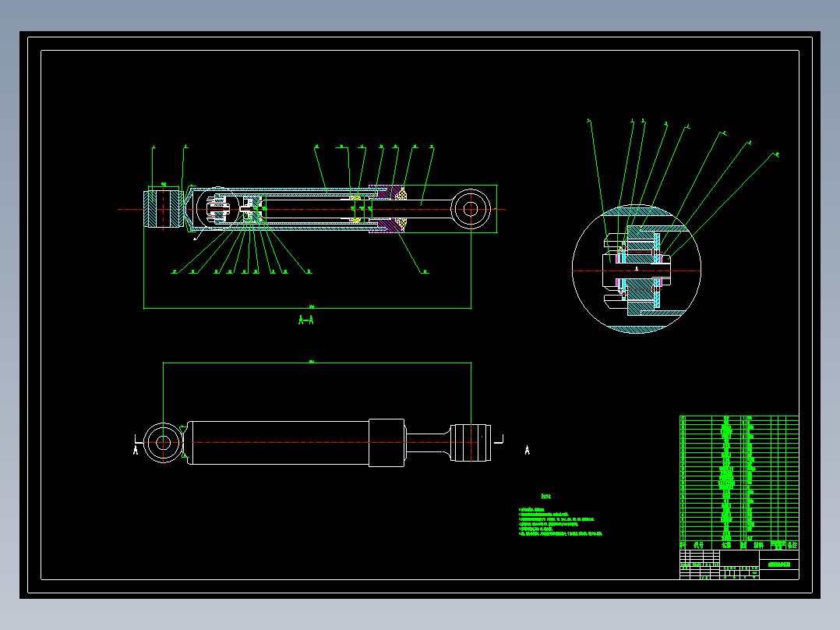Click the right mounting eye of section view
The image size is (840, 630).
[471, 209]
